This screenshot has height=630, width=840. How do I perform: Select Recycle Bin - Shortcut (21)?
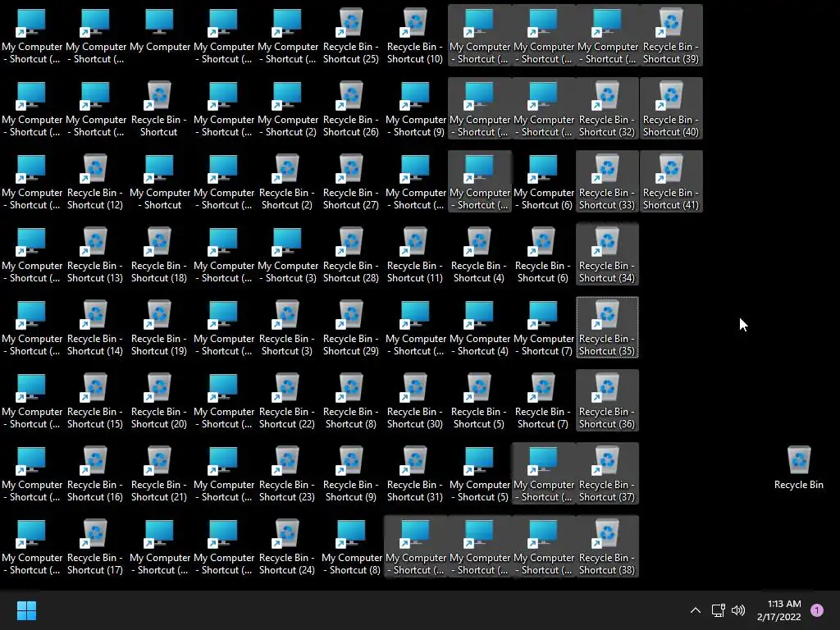coord(159,474)
